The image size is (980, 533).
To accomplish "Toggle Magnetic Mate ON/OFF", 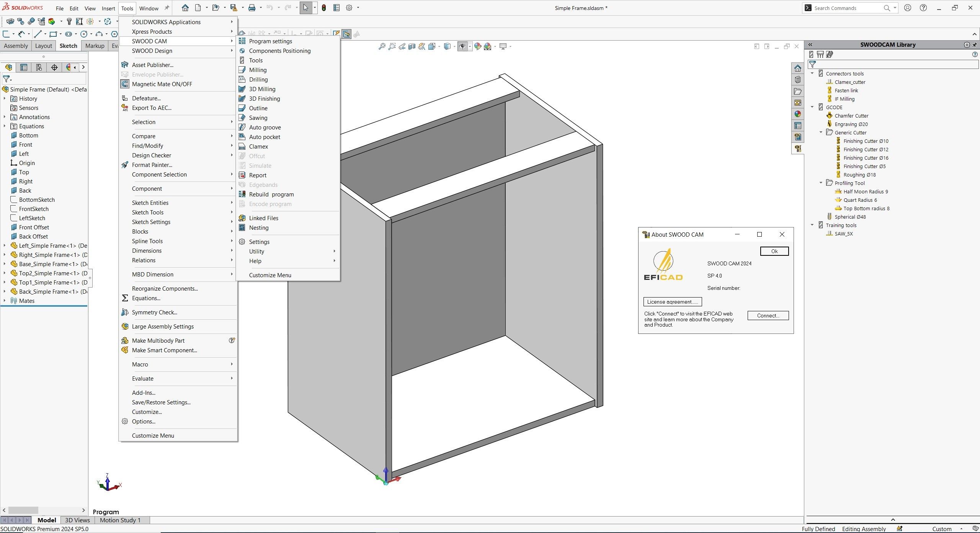I will (162, 84).
